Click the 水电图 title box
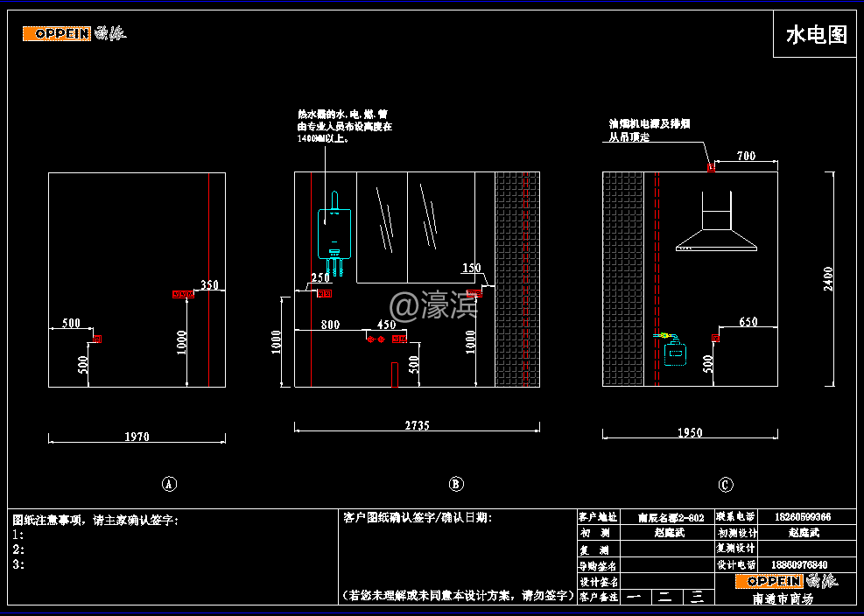 815,35
